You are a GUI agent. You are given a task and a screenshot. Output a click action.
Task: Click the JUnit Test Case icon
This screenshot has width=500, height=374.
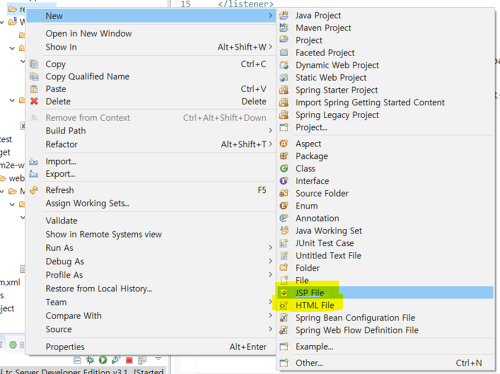pos(284,243)
